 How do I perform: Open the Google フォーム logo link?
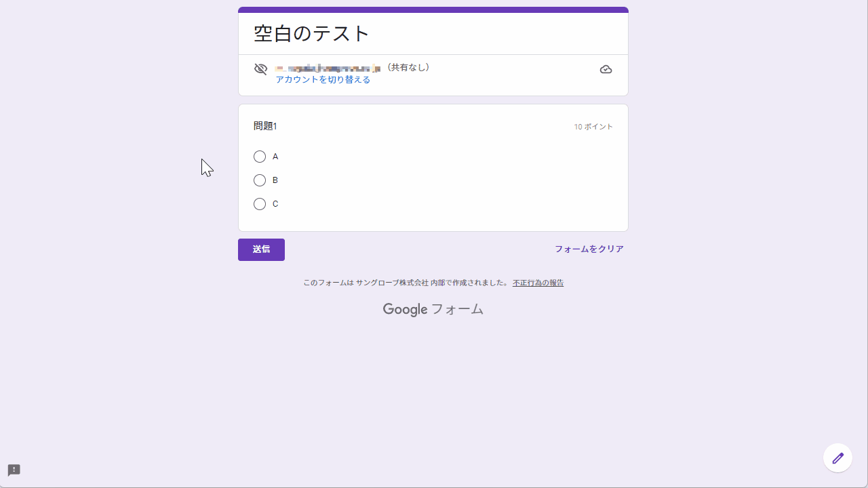pos(433,310)
